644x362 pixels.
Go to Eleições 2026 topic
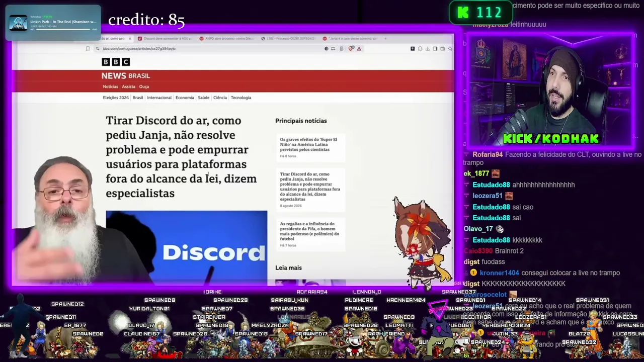(x=116, y=98)
